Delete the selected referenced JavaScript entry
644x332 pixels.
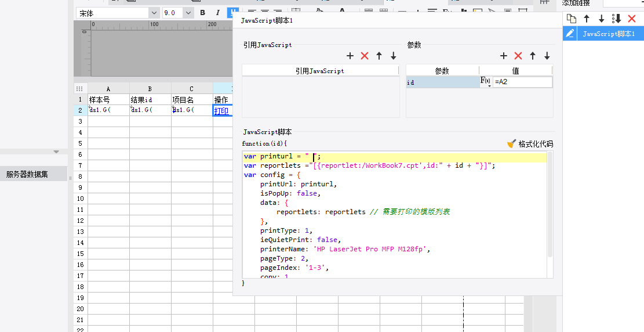(365, 56)
